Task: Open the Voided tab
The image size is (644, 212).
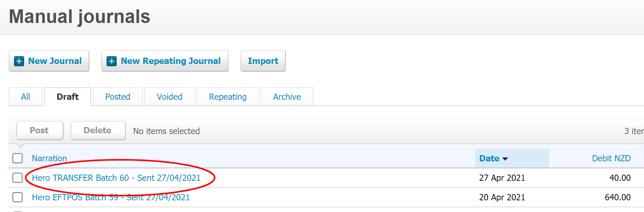Action: point(169,97)
